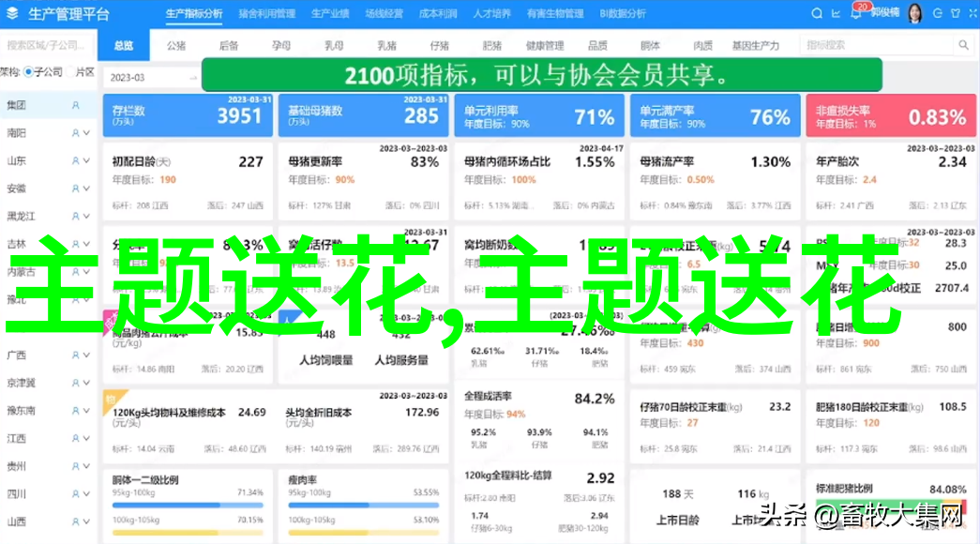Expand the 山东 region chevron
980x544 pixels.
pyautogui.click(x=87, y=160)
